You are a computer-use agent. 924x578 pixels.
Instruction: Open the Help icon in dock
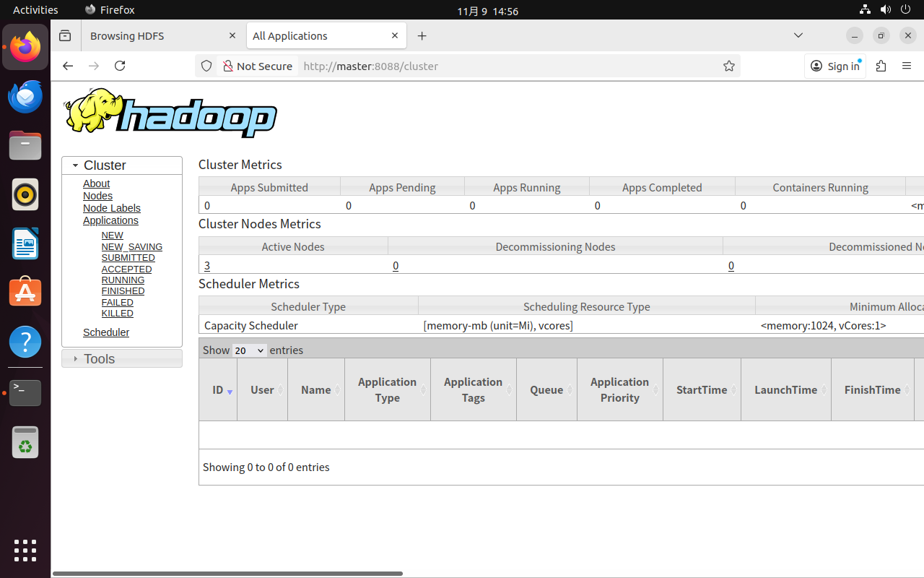(x=25, y=342)
